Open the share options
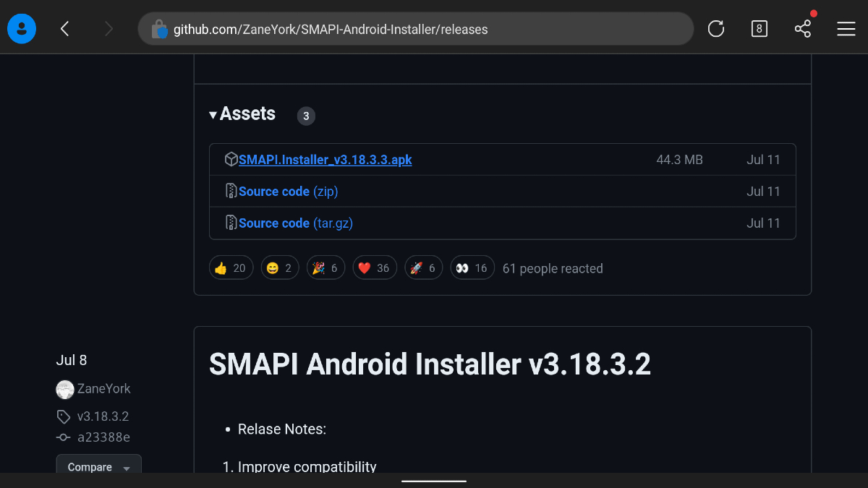This screenshot has height=488, width=868. 803,28
